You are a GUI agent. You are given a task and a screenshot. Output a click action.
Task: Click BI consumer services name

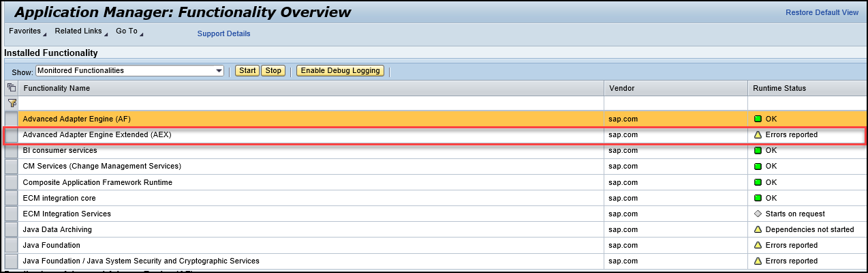pyautogui.click(x=60, y=150)
